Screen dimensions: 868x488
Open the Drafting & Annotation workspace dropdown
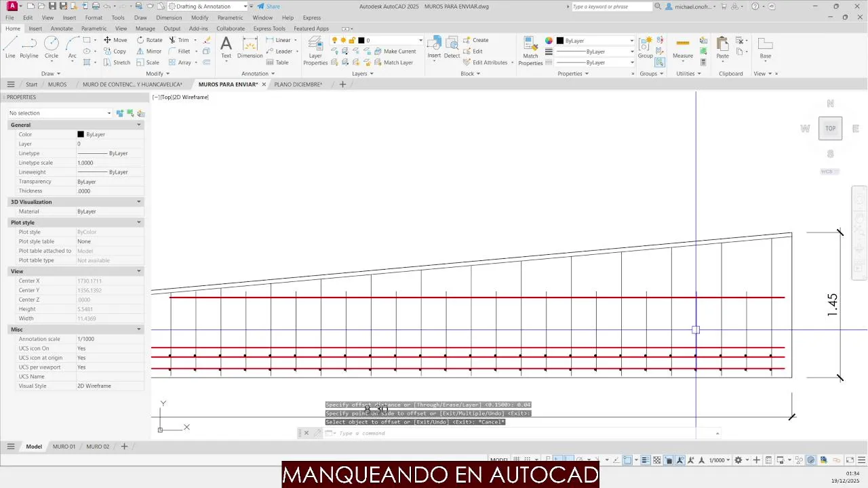coord(208,6)
